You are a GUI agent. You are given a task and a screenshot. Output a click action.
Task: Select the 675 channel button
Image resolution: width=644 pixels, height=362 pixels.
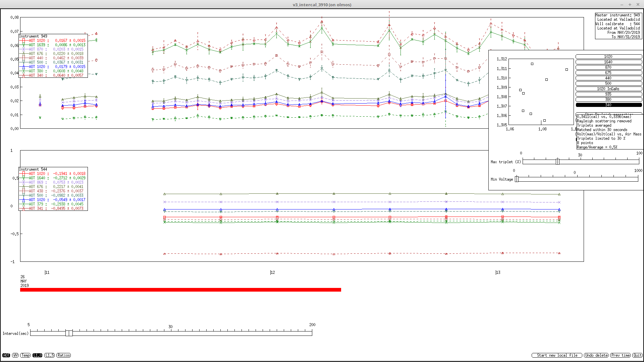609,73
